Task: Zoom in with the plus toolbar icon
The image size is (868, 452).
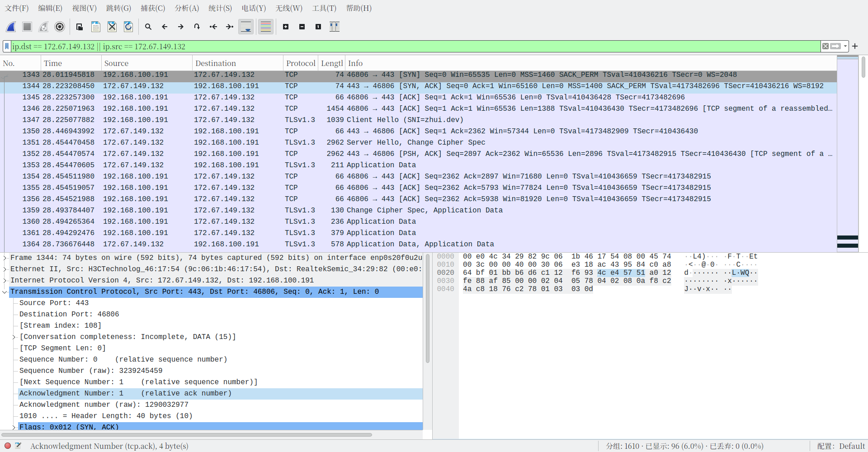Action: [x=286, y=27]
